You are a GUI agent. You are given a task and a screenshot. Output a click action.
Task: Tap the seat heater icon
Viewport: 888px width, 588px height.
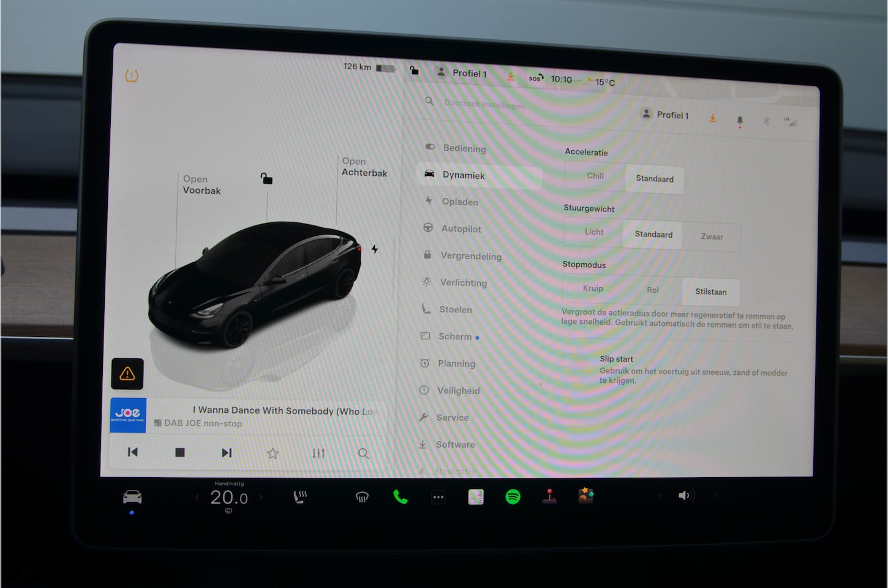click(300, 497)
